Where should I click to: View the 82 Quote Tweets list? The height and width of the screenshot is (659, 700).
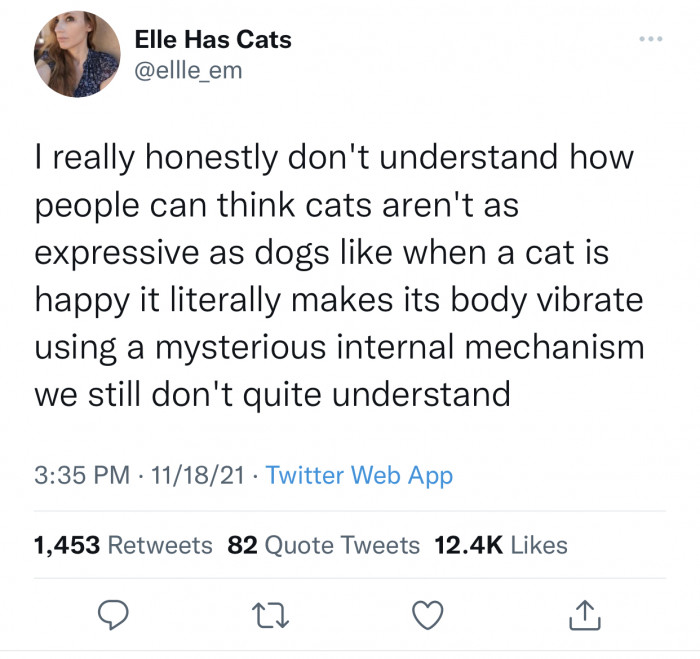coord(324,545)
